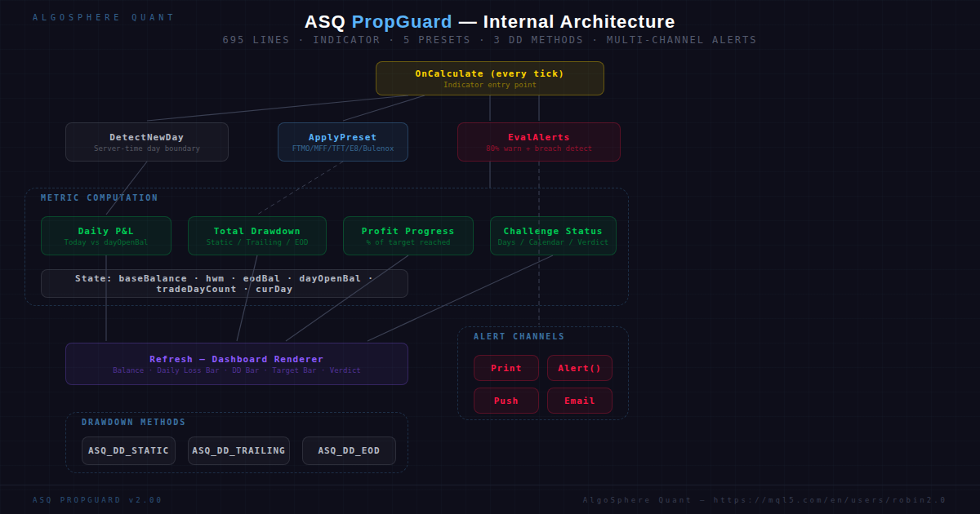Screen dimensions: 980x514
Task: Open the Challenge Status verdict node
Action: click(553, 235)
